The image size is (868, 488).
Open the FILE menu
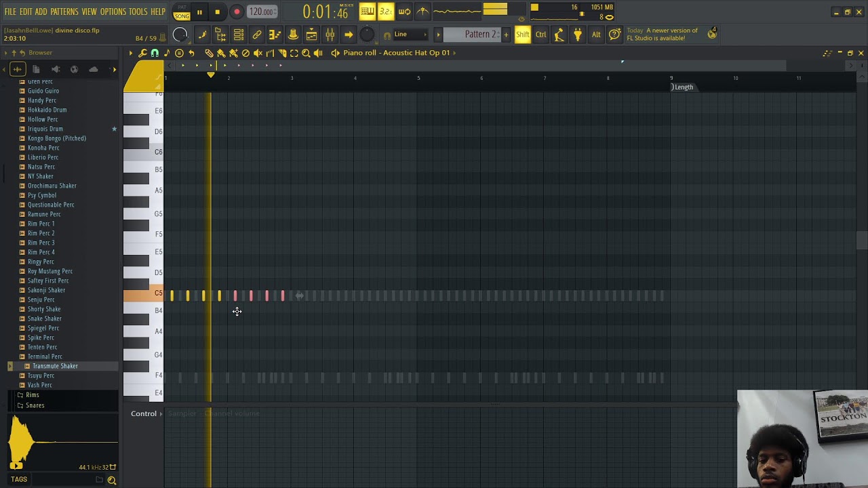coord(10,12)
